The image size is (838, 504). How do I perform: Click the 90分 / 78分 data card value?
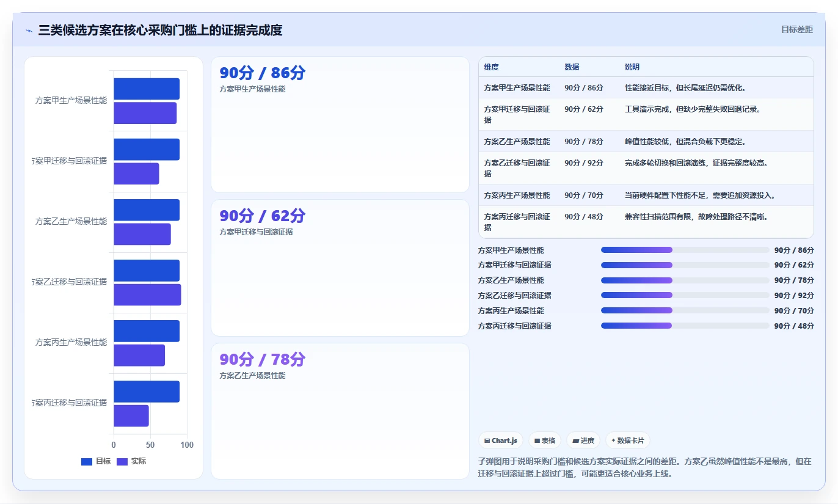(263, 359)
